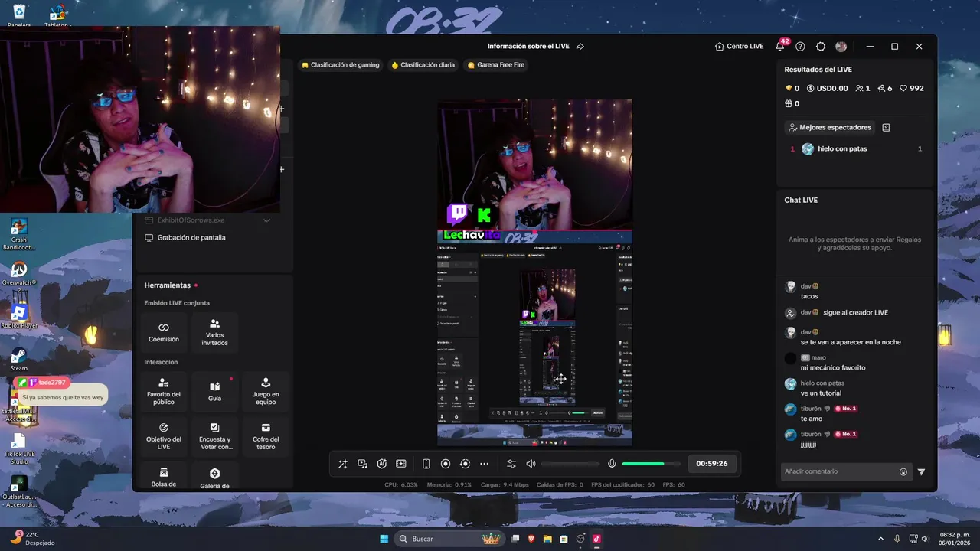Screen dimensions: 980x551
Task: Open Encuesta y Votar tool
Action: (214, 436)
